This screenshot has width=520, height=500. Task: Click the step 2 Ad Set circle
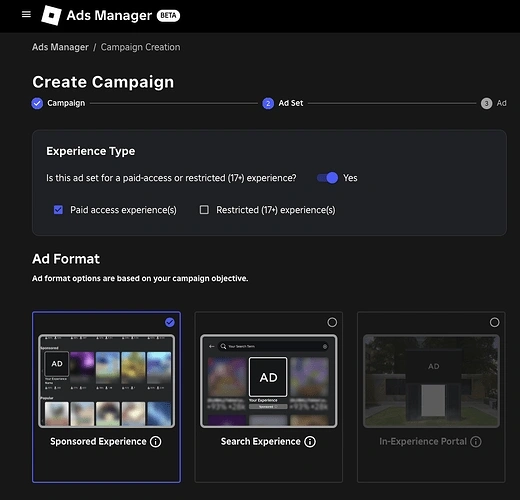tap(268, 103)
